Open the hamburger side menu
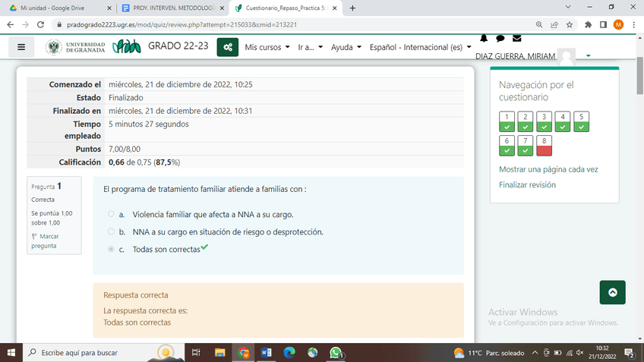Viewport: 644px width, 362px height. pos(21,47)
